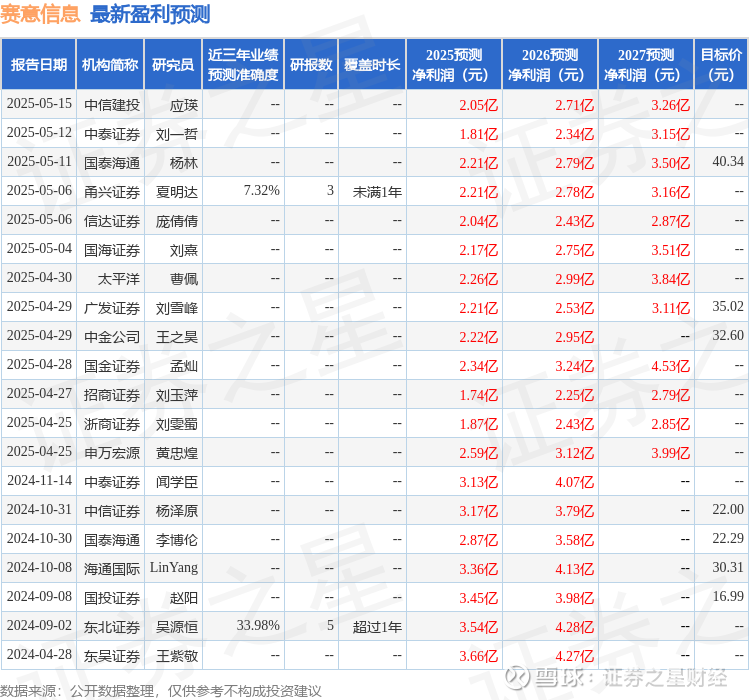Click the 东吴证券 institution cell

coord(112,656)
